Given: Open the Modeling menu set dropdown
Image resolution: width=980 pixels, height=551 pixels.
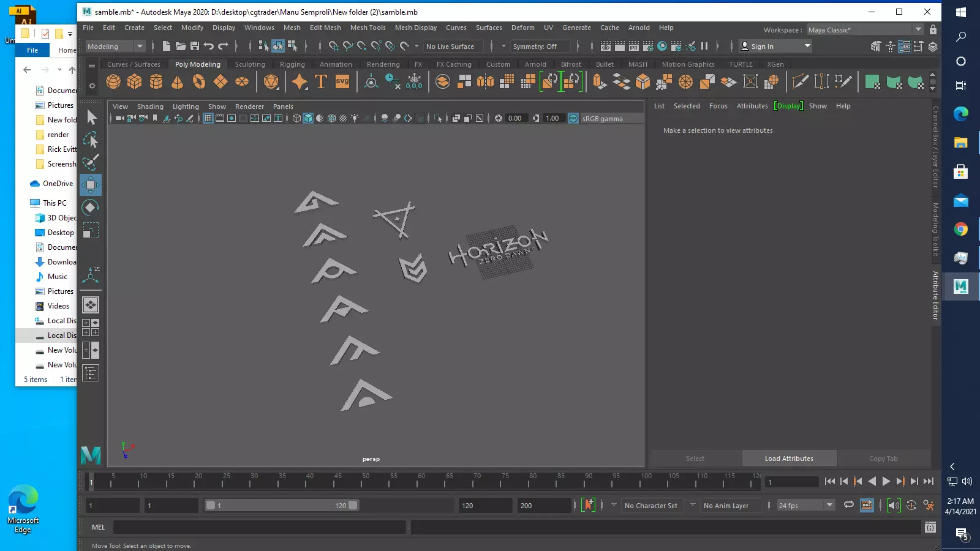Looking at the screenshot, I should [x=115, y=47].
